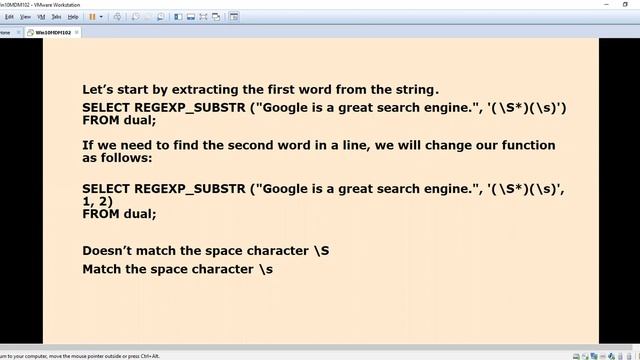Minimize the VMware Workstation window
The height and width of the screenshot is (360, 640).
[x=606, y=4]
